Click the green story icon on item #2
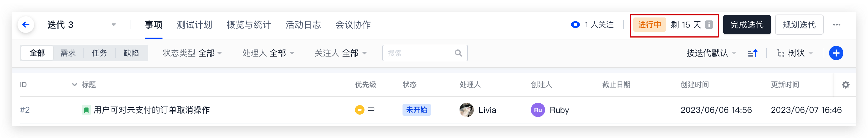 coord(86,110)
